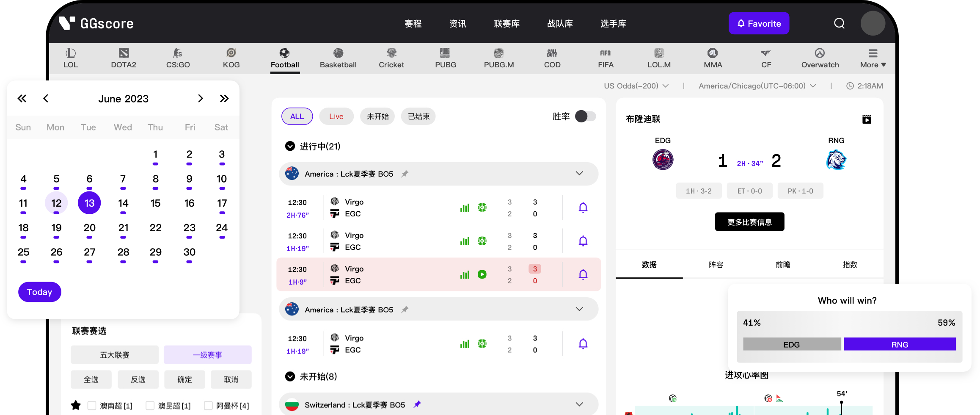Switch to the 前瞻 tab
The height and width of the screenshot is (415, 980).
(x=783, y=265)
